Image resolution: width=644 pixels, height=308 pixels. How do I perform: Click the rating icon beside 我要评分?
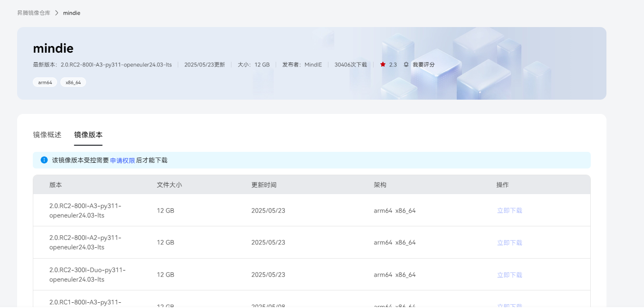[x=406, y=65]
